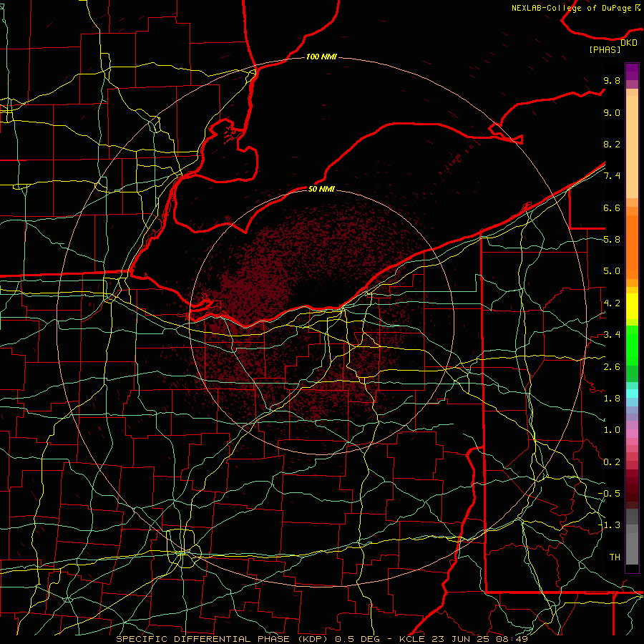644x644 pixels.
Task: Click the 100 NMI range ring label
Action: coord(321,57)
